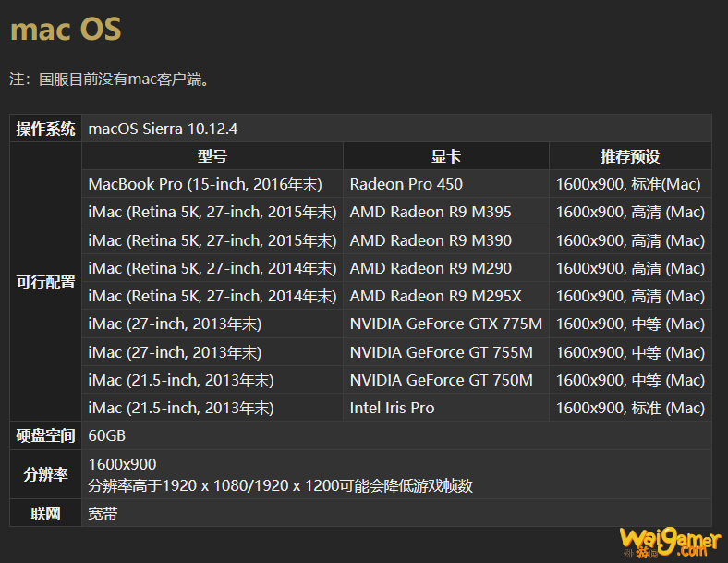Select the iMac model cell in R9 M295X row

pos(212,296)
